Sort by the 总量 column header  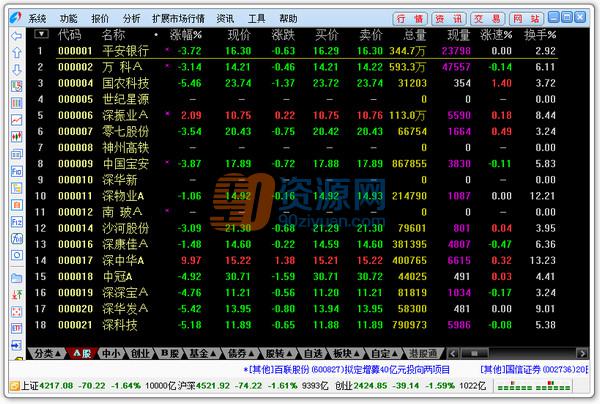[415, 35]
